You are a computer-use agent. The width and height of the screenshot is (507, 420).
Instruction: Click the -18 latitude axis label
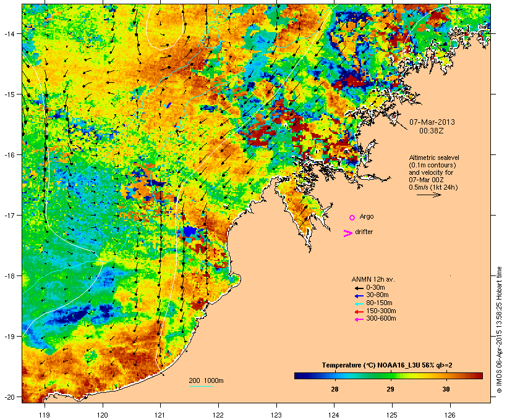[9, 276]
